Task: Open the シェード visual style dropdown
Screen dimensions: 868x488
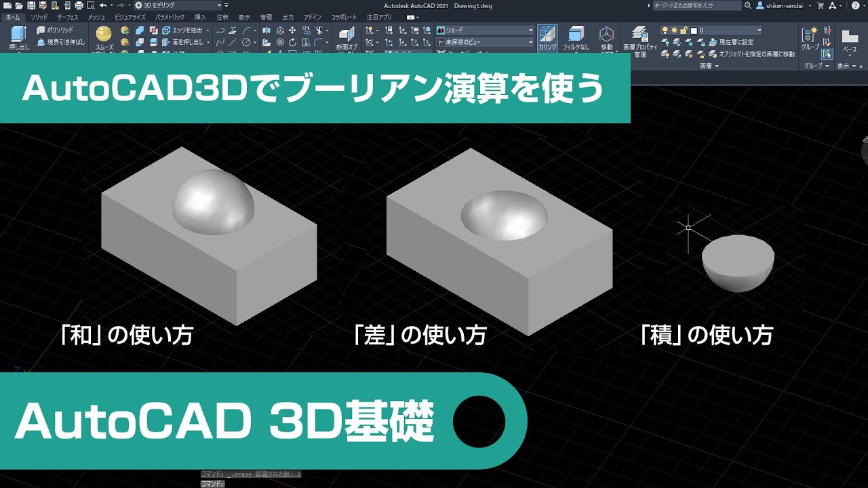Action: (x=485, y=30)
